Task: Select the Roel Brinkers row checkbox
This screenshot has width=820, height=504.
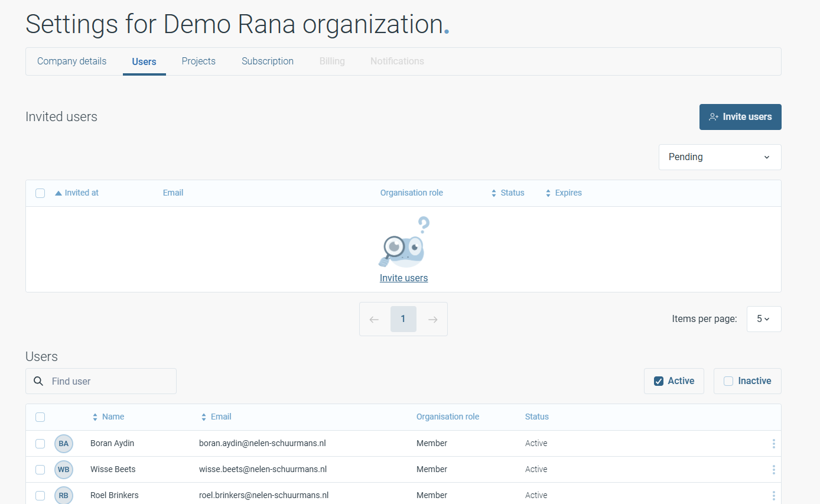Action: tap(40, 496)
